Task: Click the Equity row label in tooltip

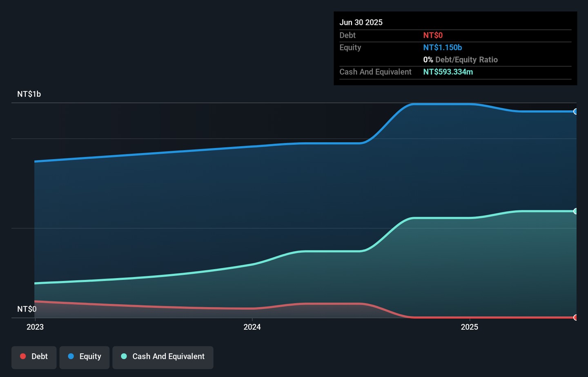Action: pyautogui.click(x=350, y=48)
